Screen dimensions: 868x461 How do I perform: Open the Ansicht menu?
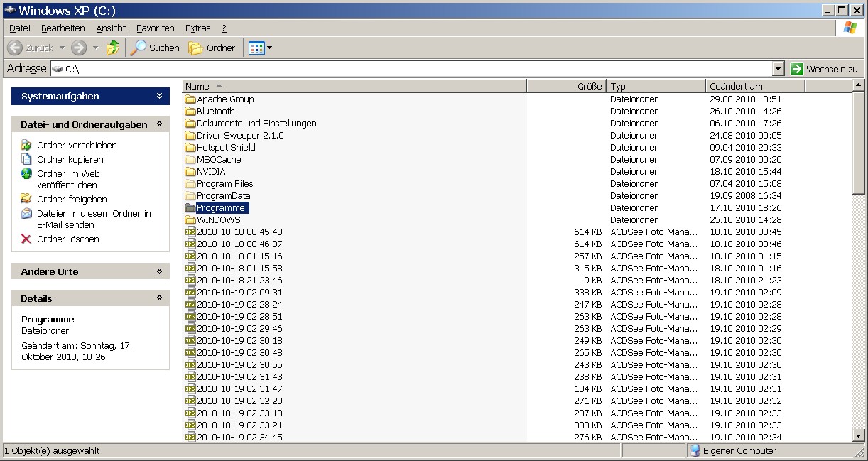point(111,28)
